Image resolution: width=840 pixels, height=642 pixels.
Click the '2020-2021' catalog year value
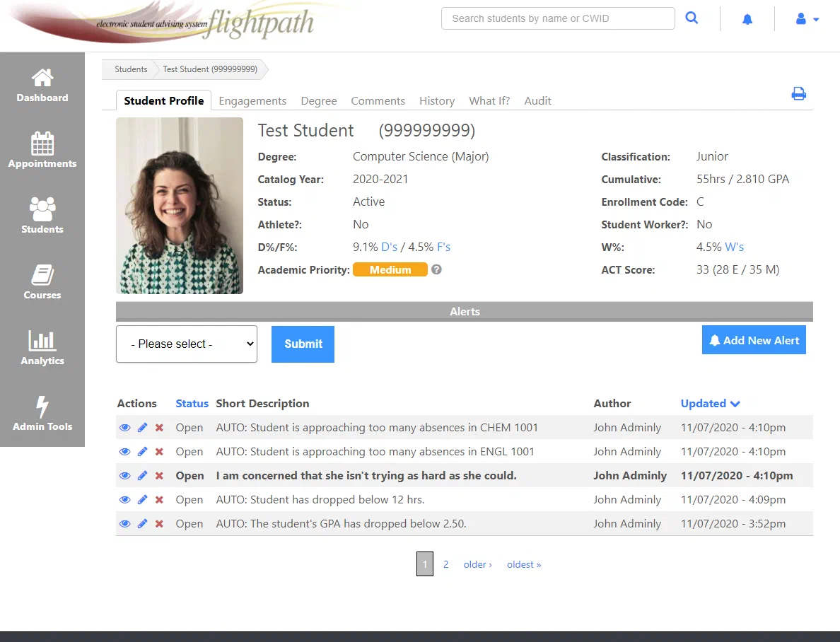point(380,179)
